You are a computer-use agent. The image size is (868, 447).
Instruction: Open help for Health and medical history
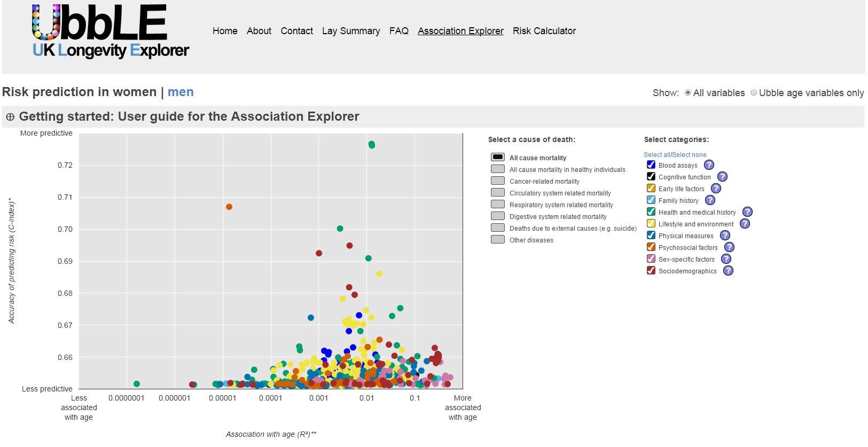pyautogui.click(x=747, y=212)
